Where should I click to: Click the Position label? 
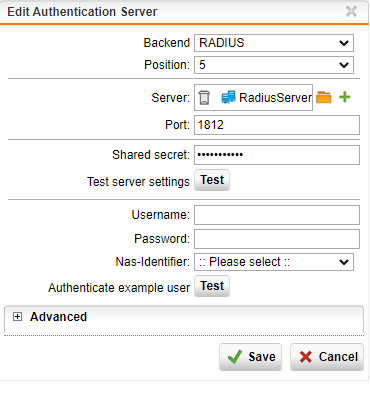point(167,65)
